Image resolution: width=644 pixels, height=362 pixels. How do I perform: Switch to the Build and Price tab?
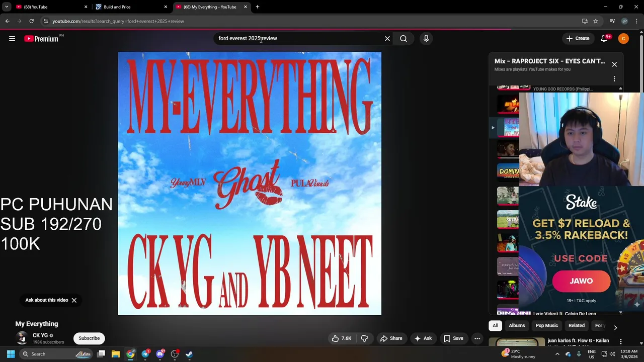[x=132, y=7]
